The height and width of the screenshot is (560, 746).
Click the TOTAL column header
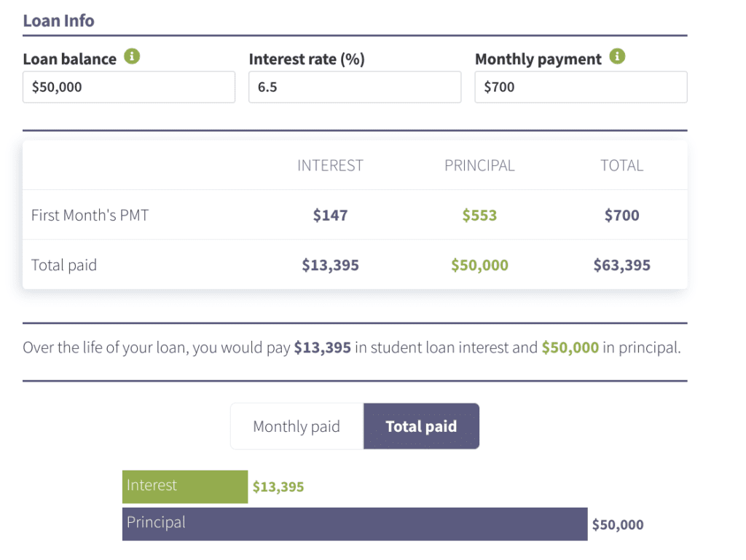point(621,165)
